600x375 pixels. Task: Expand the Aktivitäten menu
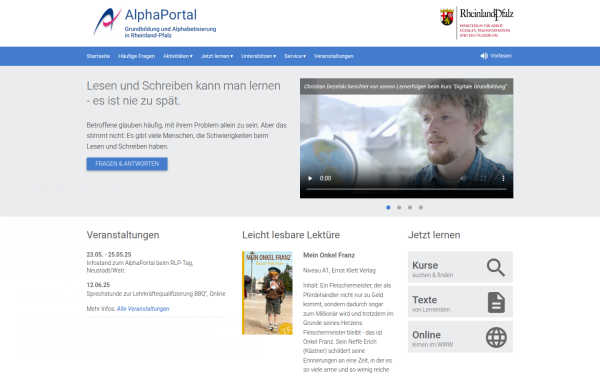178,56
